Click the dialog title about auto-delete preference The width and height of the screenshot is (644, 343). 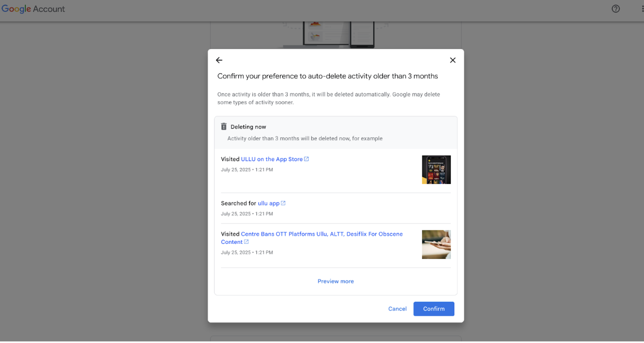point(327,76)
